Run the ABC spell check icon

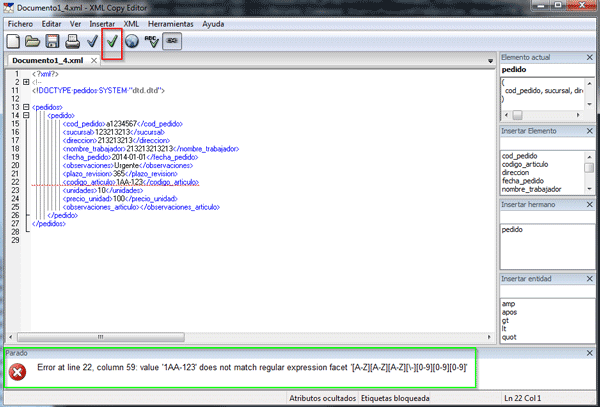click(151, 42)
